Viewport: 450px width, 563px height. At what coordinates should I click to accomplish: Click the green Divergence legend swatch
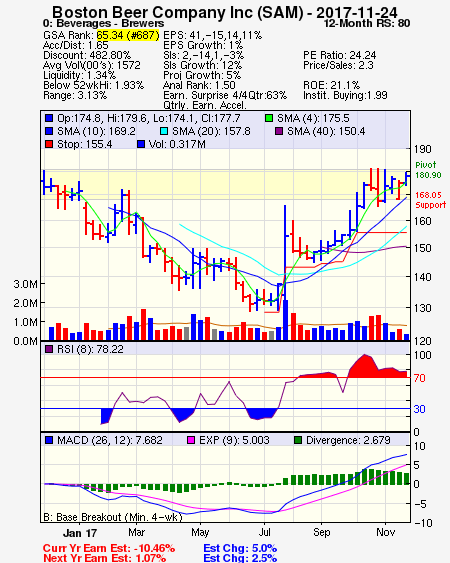298,440
